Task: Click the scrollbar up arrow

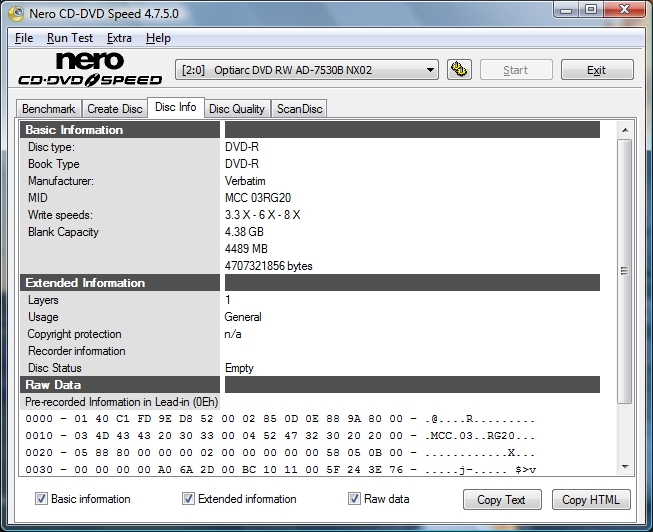Action: [625, 130]
